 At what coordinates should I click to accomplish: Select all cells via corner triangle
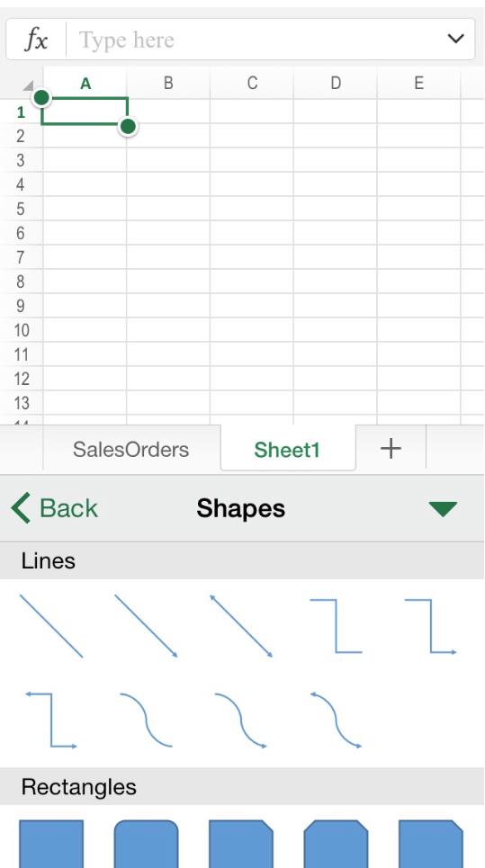[x=27, y=85]
